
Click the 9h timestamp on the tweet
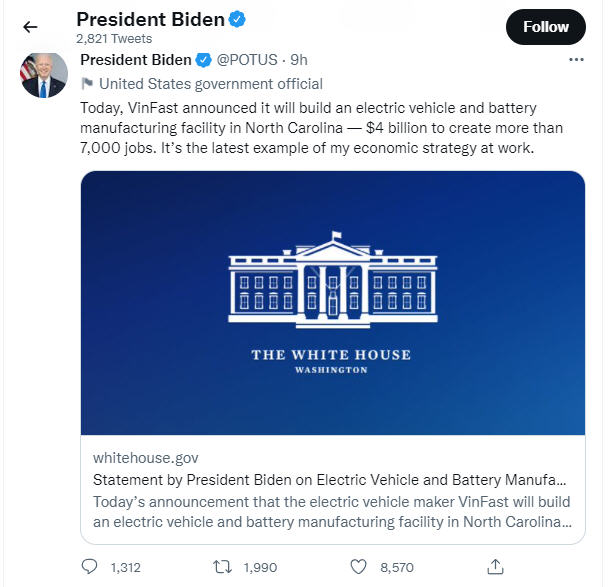click(299, 60)
